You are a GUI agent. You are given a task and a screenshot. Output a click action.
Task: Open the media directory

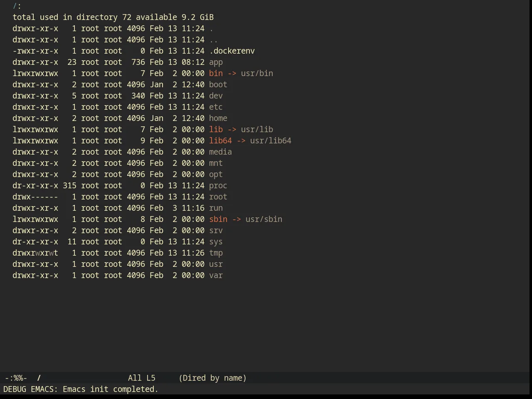point(220,152)
